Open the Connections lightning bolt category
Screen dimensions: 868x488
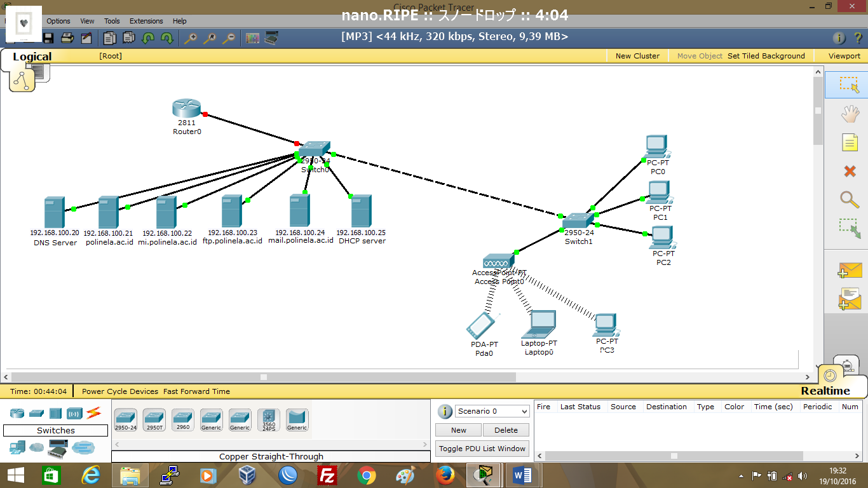pyautogui.click(x=92, y=413)
